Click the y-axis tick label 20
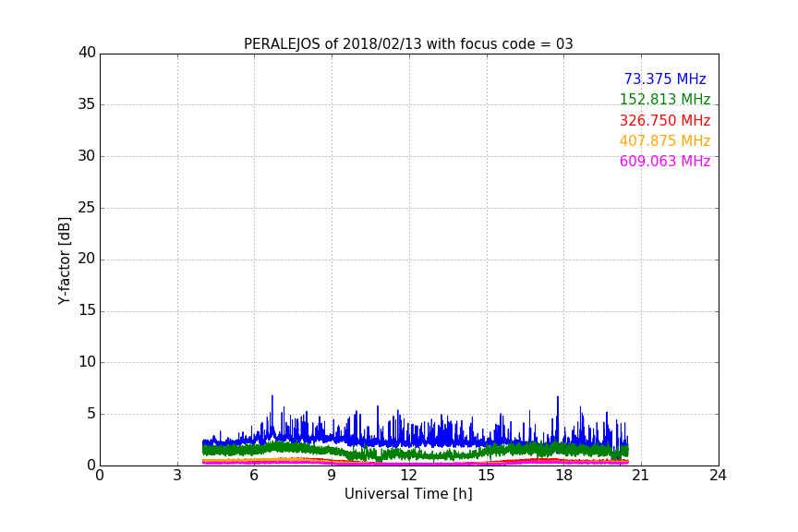The image size is (798, 532). click(x=87, y=259)
